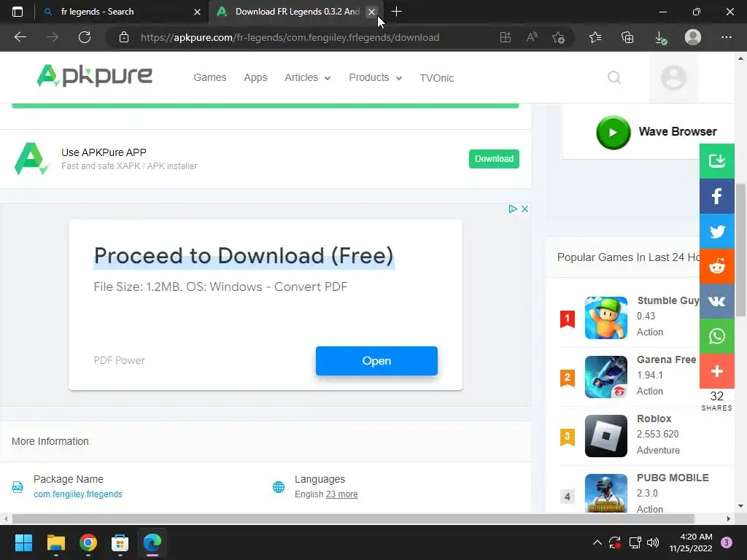Close the fr legends Search tab

tap(197, 12)
